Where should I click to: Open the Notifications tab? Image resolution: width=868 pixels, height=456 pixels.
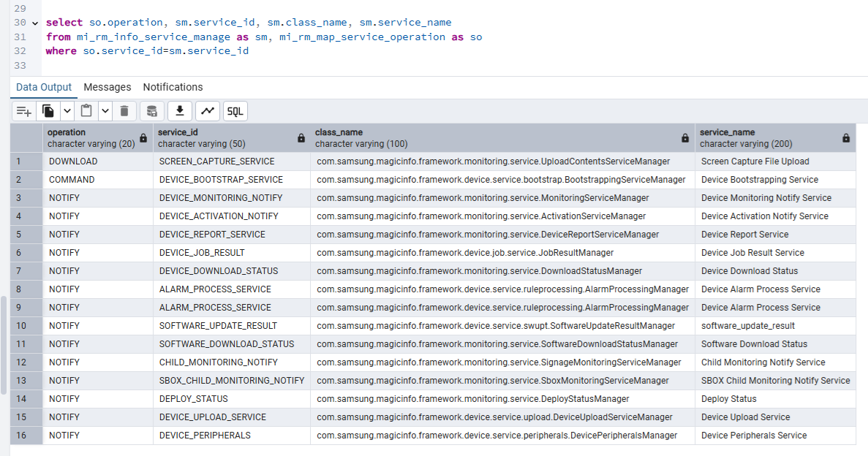[173, 87]
